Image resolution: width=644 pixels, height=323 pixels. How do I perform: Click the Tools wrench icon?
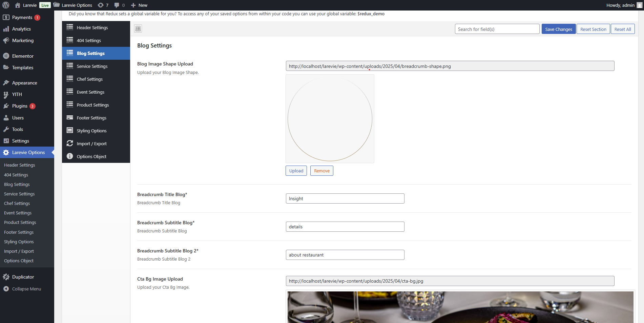(x=6, y=129)
